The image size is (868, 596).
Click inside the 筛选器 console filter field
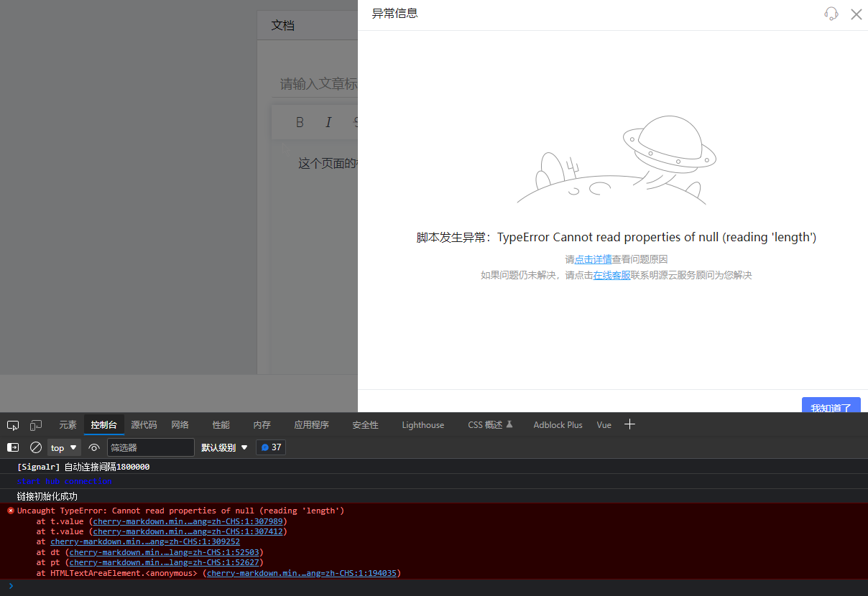click(x=151, y=447)
